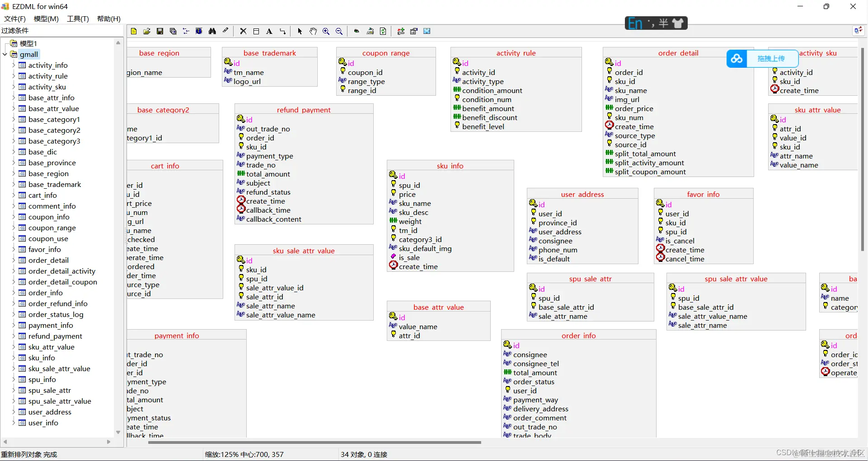Select the hand pan tool
The width and height of the screenshot is (868, 461).
313,31
